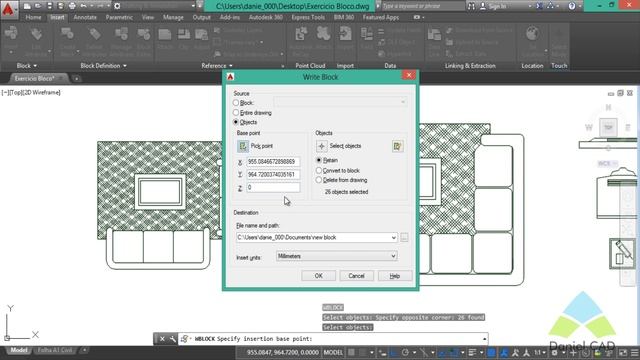The width and height of the screenshot is (640, 360).
Task: Switch to the Model layout tab
Action: pos(19,350)
